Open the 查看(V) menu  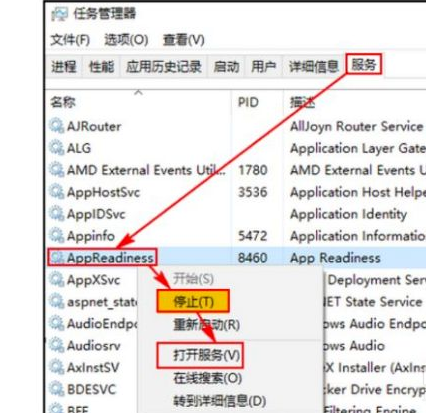pos(184,40)
